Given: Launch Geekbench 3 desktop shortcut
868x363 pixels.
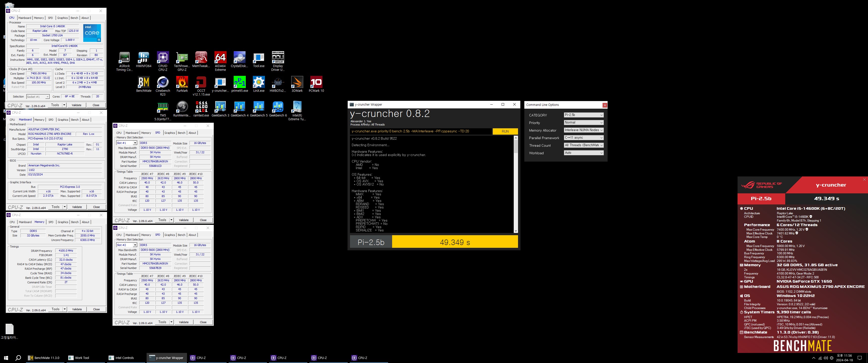Looking at the screenshot, I should coord(220,109).
